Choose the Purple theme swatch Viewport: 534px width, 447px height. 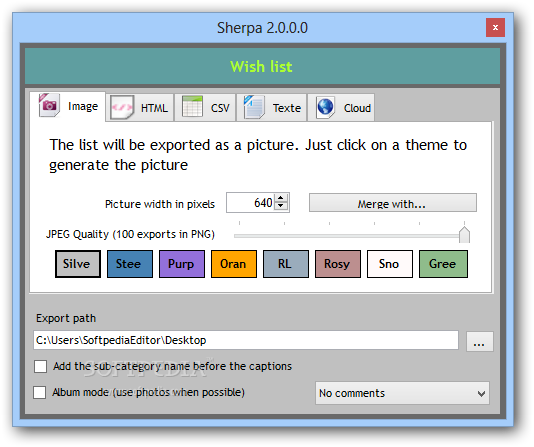pos(182,264)
